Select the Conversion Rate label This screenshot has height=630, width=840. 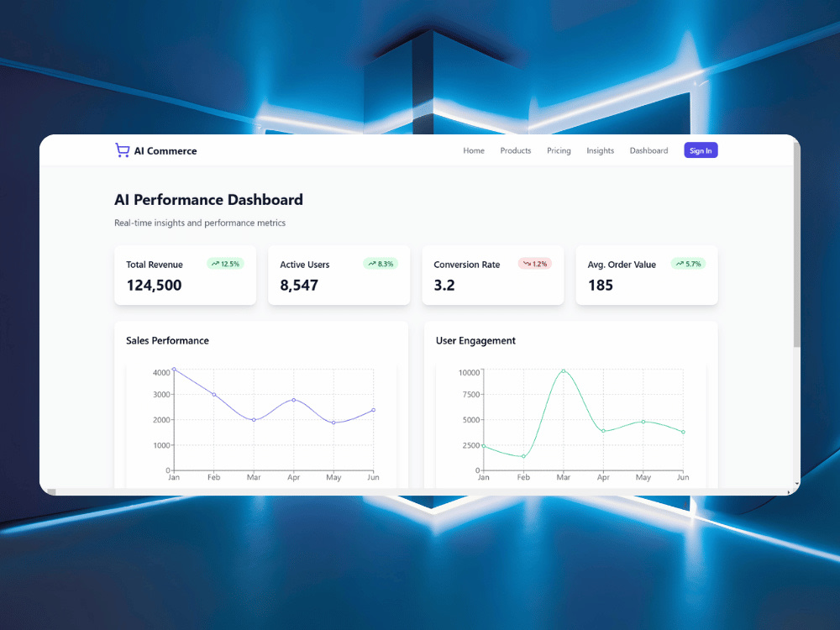coord(466,265)
